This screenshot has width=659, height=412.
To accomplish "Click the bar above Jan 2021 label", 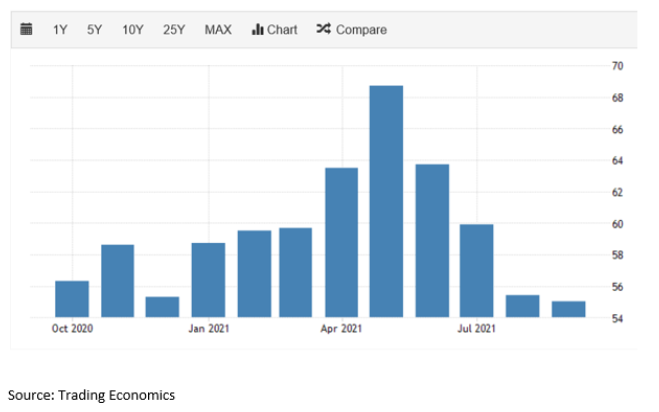I will 208,280.
